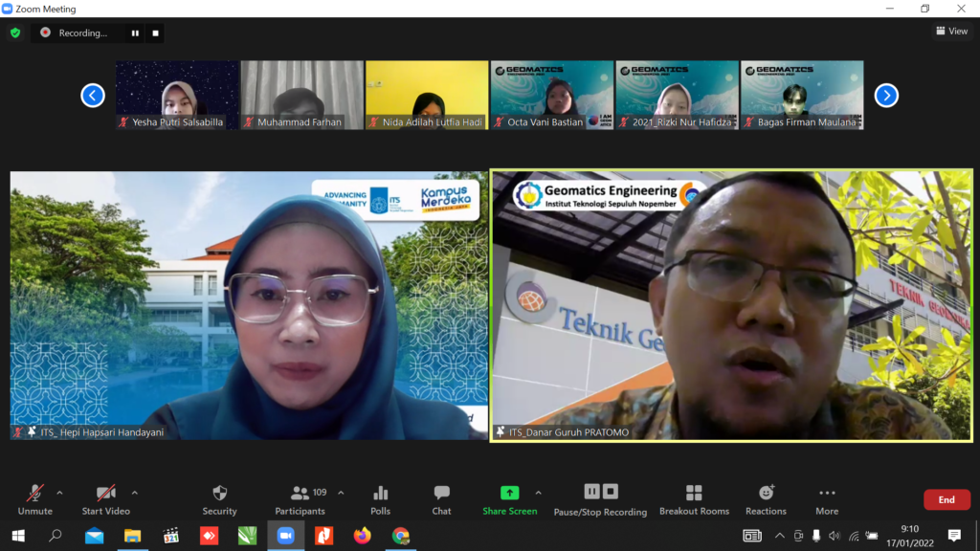This screenshot has height=551, width=980.
Task: Open the red-and-white app beside Zoom in taskbar
Action: point(323,536)
